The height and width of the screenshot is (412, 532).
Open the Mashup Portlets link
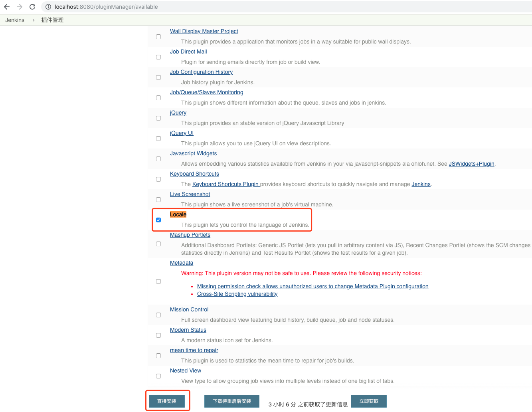point(190,235)
